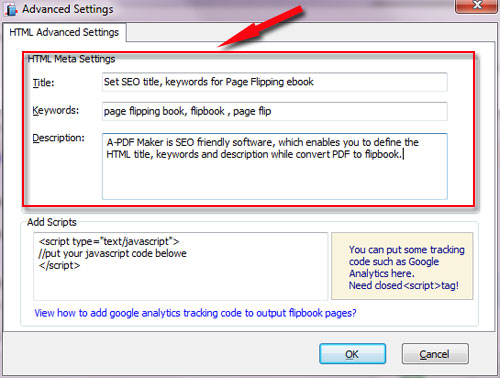
Task: Click the HTML Meta Settings group heading
Action: [71, 59]
